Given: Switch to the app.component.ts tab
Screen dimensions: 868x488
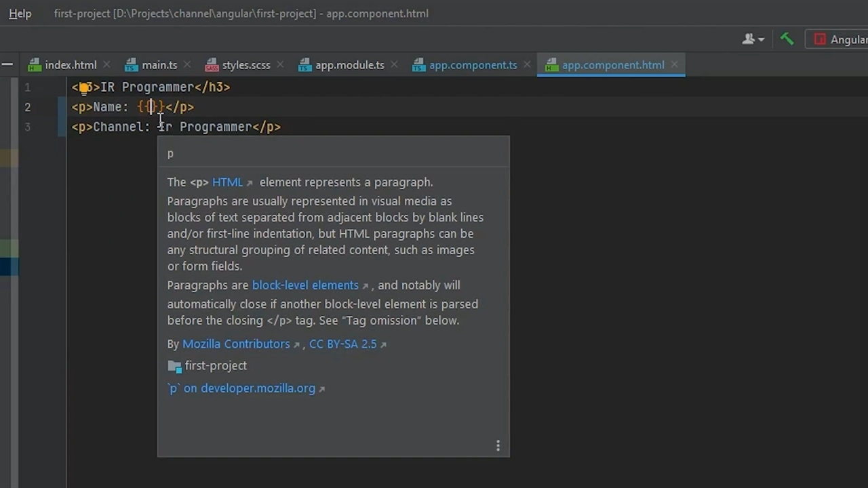Looking at the screenshot, I should pos(473,65).
